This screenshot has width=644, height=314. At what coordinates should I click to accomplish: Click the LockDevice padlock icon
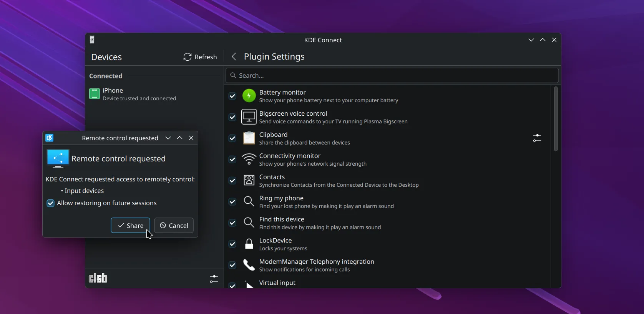(249, 244)
